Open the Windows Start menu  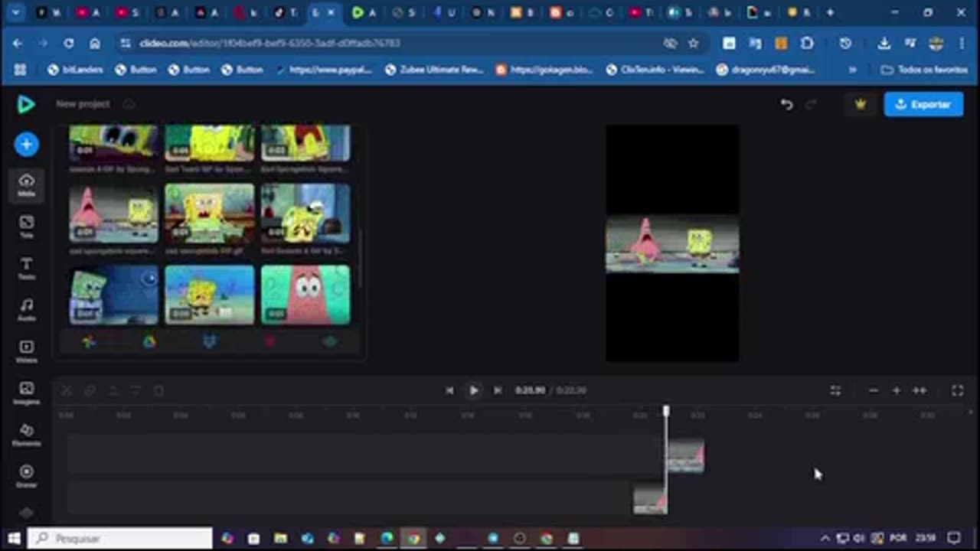click(x=13, y=538)
